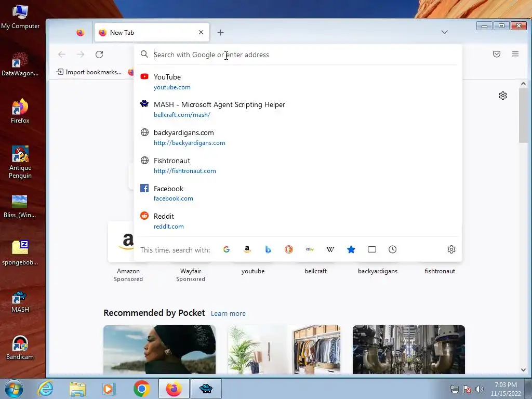This screenshot has width=532, height=399.
Task: Launch Google Chrome from the taskbar
Action: pyautogui.click(x=141, y=389)
